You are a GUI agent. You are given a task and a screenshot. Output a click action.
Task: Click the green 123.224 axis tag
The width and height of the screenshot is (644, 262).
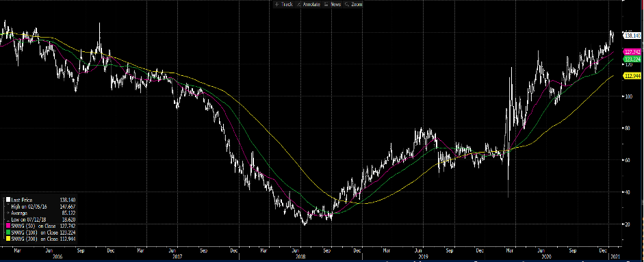click(x=633, y=60)
